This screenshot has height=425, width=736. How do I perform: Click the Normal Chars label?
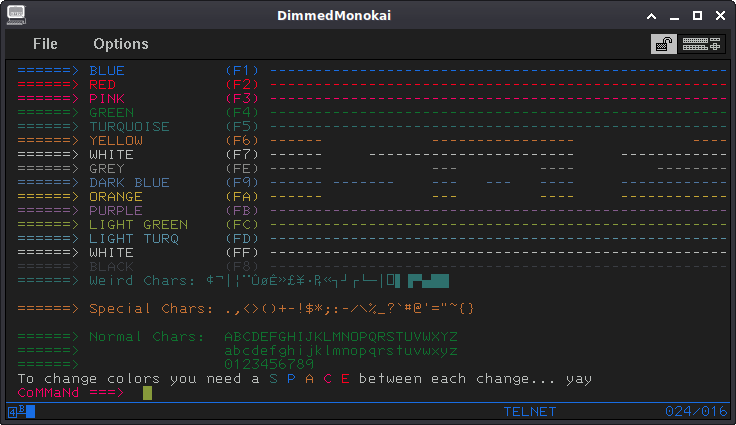(x=147, y=337)
